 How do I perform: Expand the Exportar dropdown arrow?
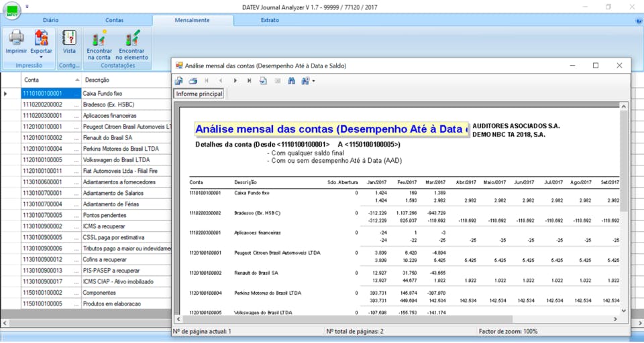coord(41,58)
